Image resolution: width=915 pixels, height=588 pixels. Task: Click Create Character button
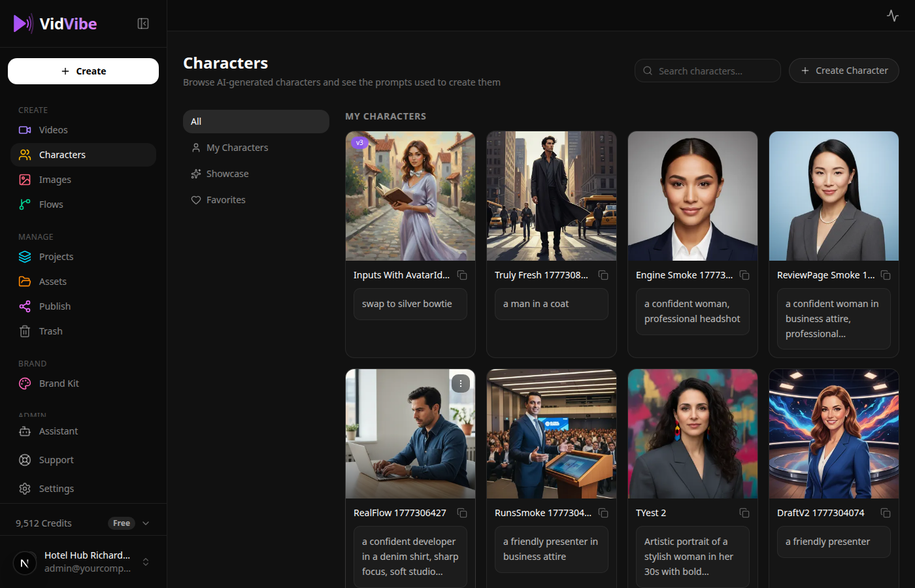click(844, 71)
